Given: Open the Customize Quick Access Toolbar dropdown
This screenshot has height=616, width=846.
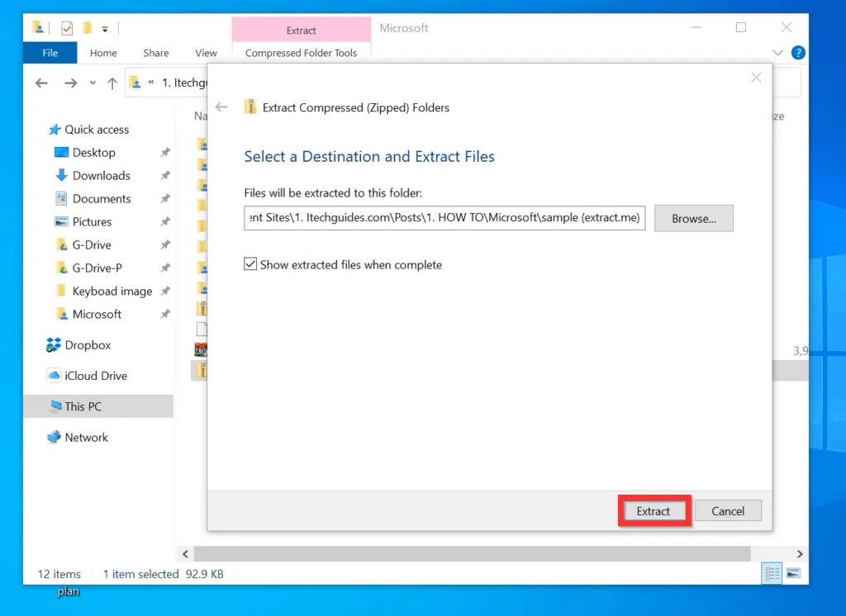Looking at the screenshot, I should pyautogui.click(x=105, y=30).
